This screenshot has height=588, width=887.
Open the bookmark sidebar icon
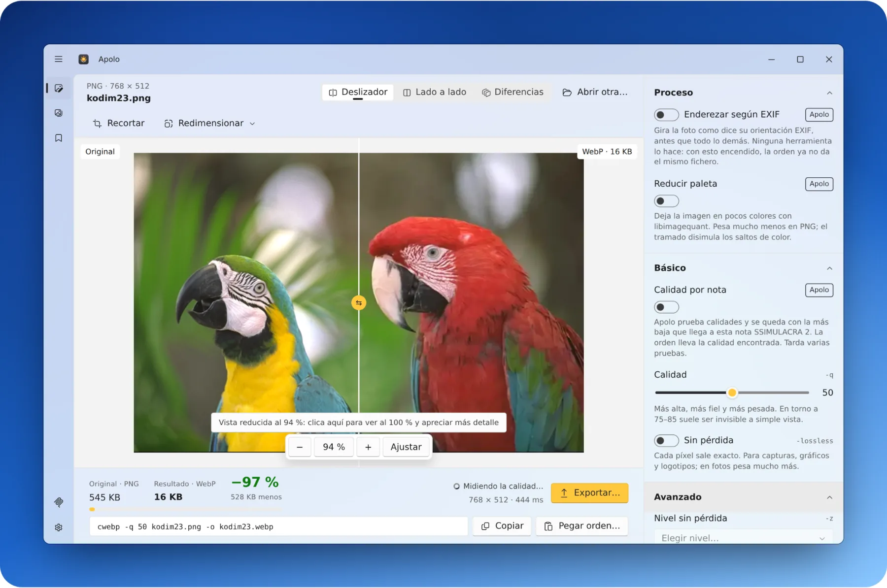pos(59,138)
